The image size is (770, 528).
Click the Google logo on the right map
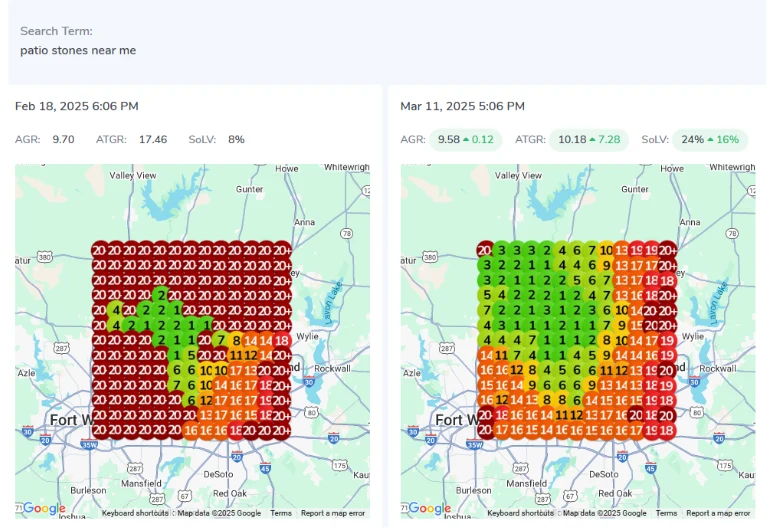point(430,508)
